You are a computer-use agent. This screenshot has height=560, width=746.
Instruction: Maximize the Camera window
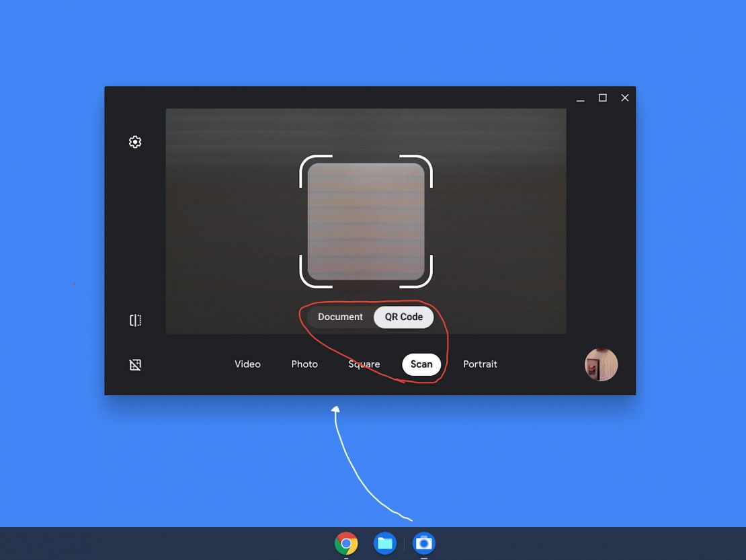[602, 97]
